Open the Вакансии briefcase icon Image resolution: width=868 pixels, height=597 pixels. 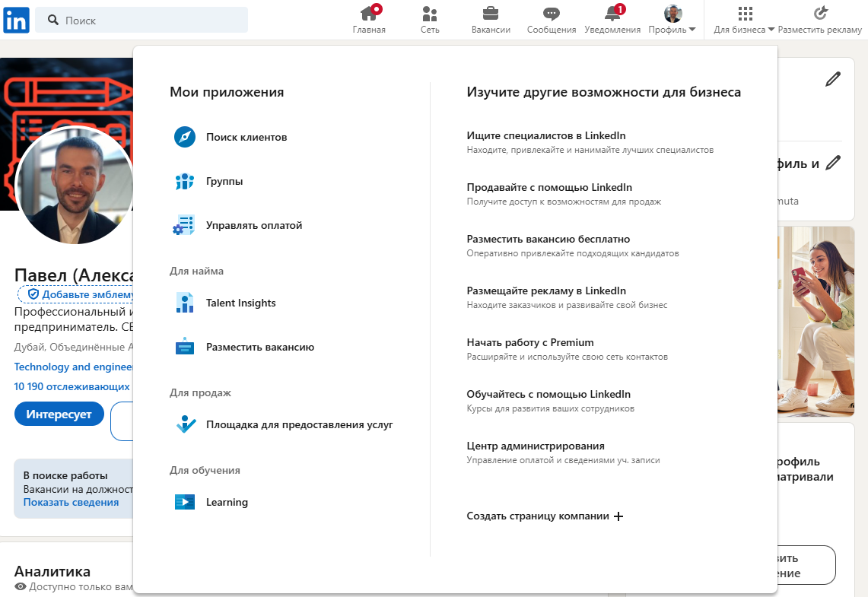(491, 13)
